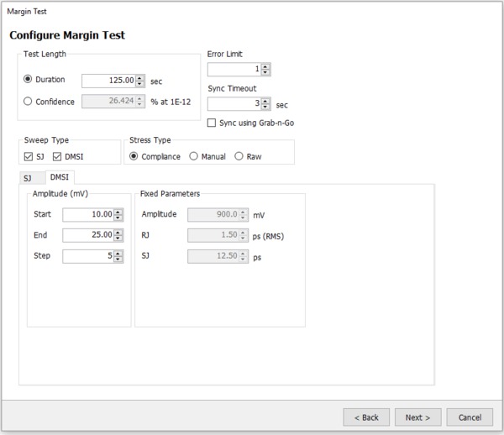This screenshot has height=435, width=504.
Task: Click the fixed RJ 1.50 field
Action: [x=213, y=235]
